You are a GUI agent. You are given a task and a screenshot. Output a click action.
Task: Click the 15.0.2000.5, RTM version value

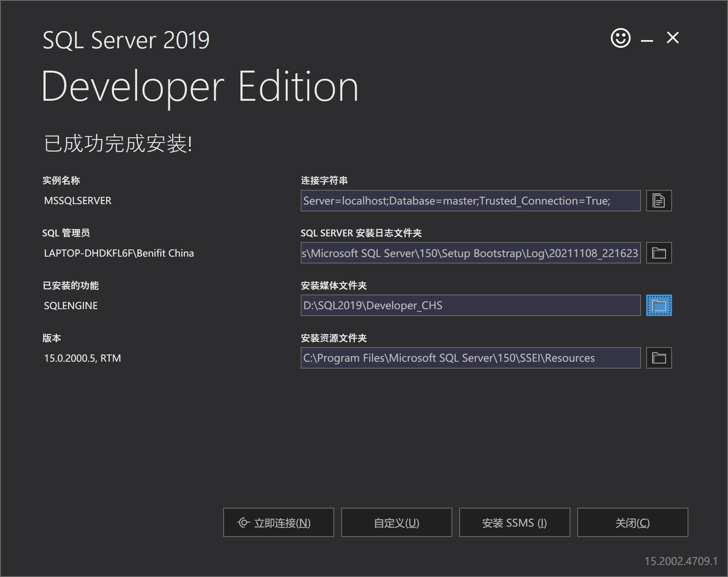pos(82,358)
